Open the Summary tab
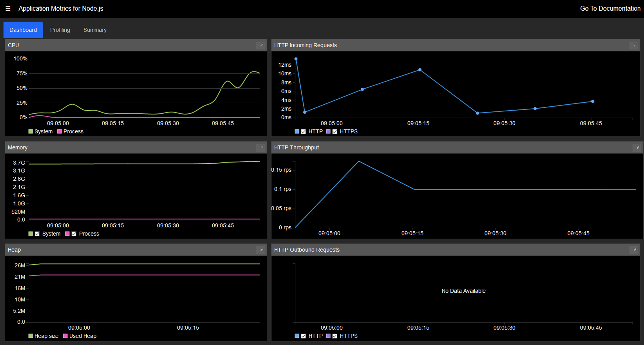Viewport: 644px width, 345px height. [95, 30]
